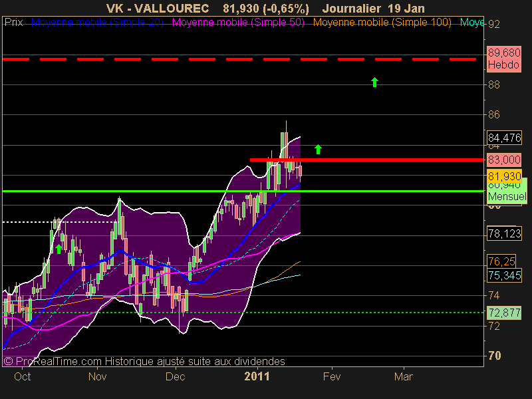Image resolution: width=532 pixels, height=399 pixels.
Task: Click the green up arrow under the October candles
Action: tap(59, 249)
